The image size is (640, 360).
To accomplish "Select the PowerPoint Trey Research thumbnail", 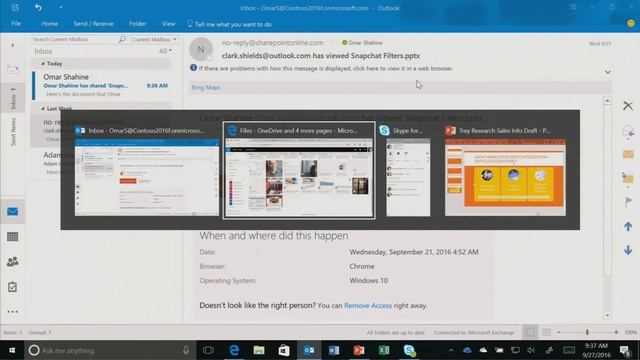I will [505, 177].
